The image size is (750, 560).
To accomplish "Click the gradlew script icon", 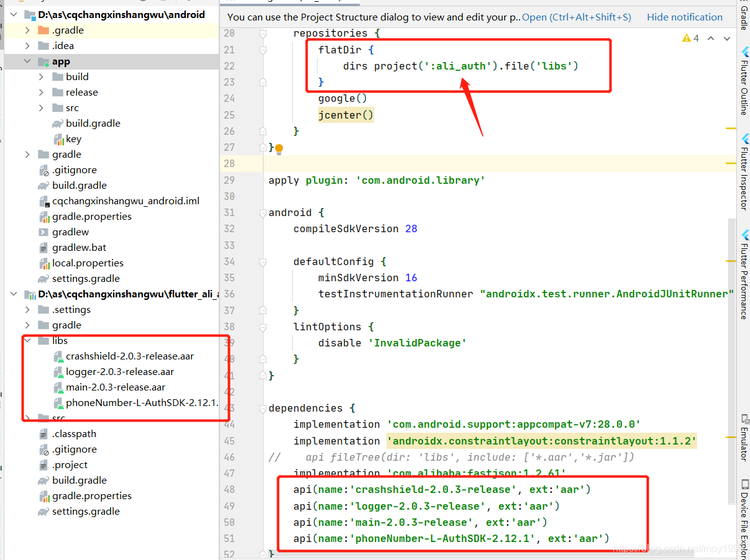I will point(43,232).
